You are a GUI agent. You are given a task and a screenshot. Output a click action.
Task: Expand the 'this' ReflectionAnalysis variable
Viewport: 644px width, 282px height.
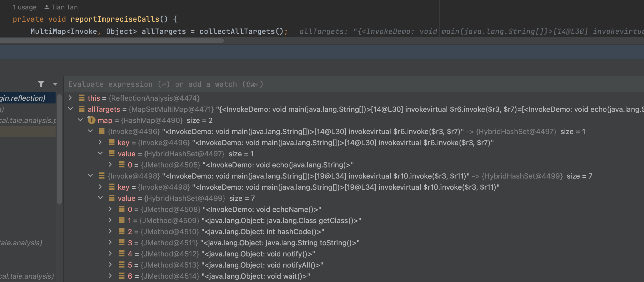70,98
